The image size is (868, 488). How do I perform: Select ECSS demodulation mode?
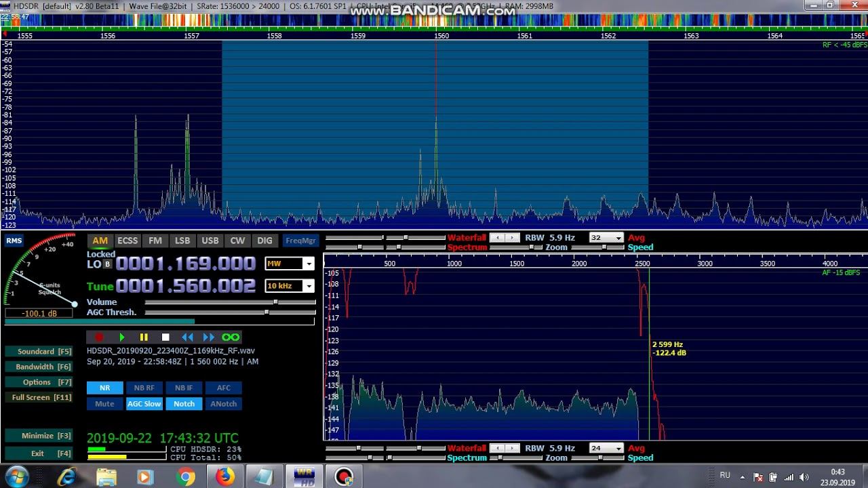[127, 241]
